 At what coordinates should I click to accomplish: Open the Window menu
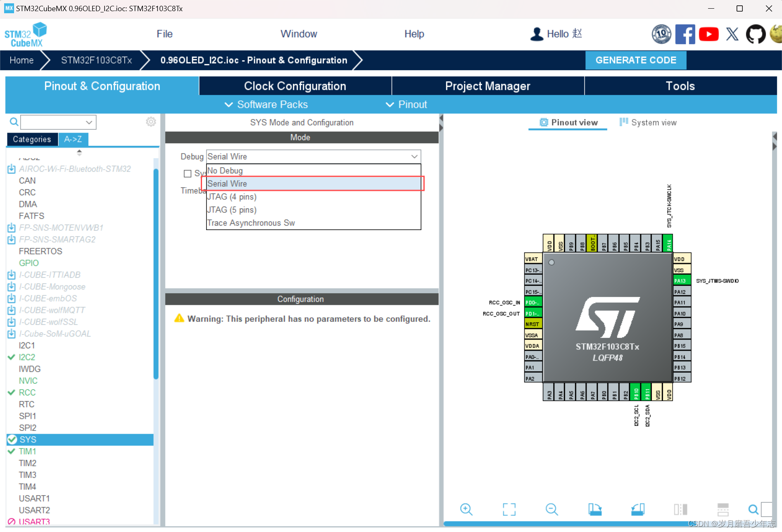click(x=298, y=34)
